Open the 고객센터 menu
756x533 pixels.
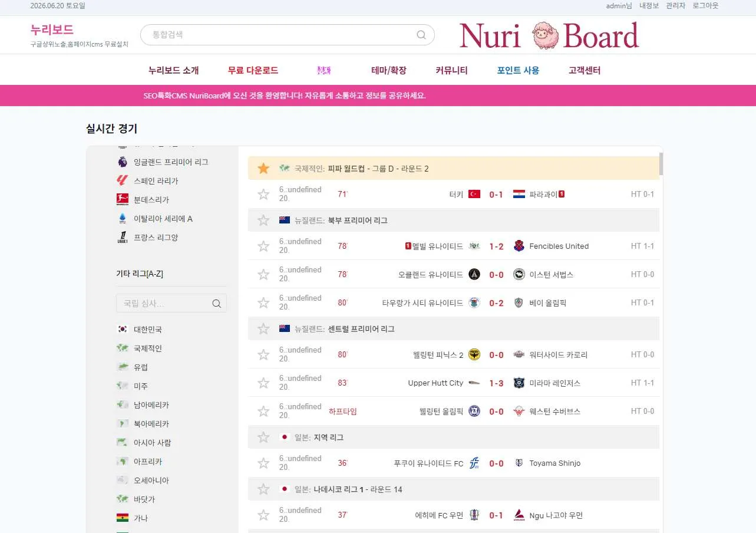pos(585,70)
